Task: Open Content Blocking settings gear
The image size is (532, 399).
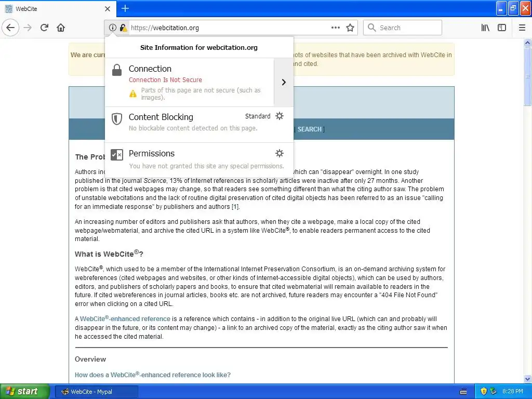Action: (x=279, y=116)
